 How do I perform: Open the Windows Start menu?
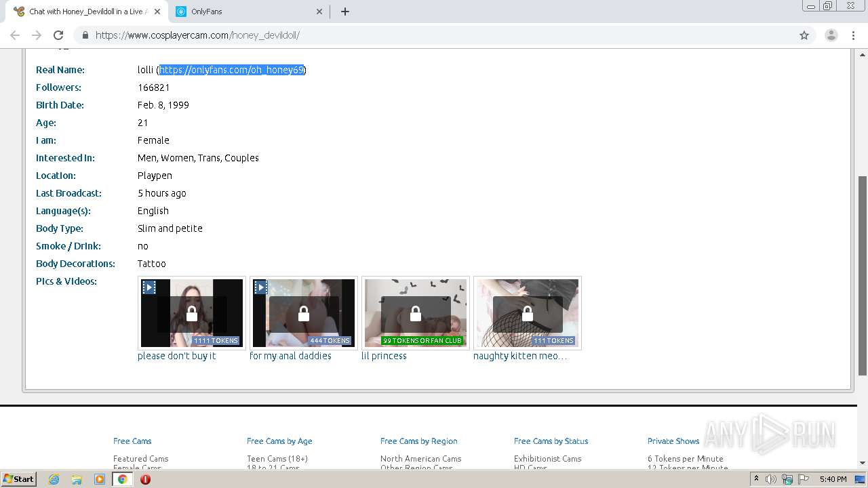coord(18,479)
